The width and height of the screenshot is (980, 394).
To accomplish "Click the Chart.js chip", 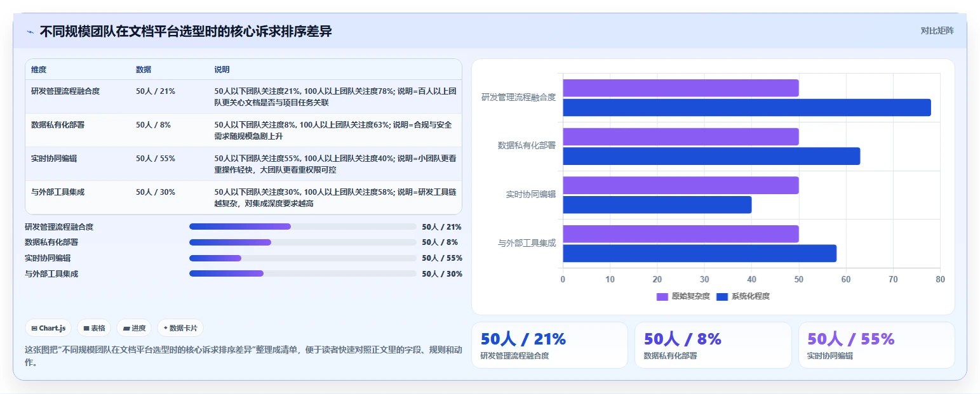I will 48,328.
